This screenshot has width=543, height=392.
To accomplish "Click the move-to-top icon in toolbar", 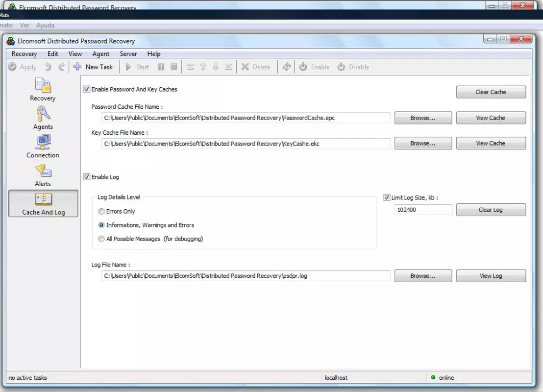I will [191, 67].
